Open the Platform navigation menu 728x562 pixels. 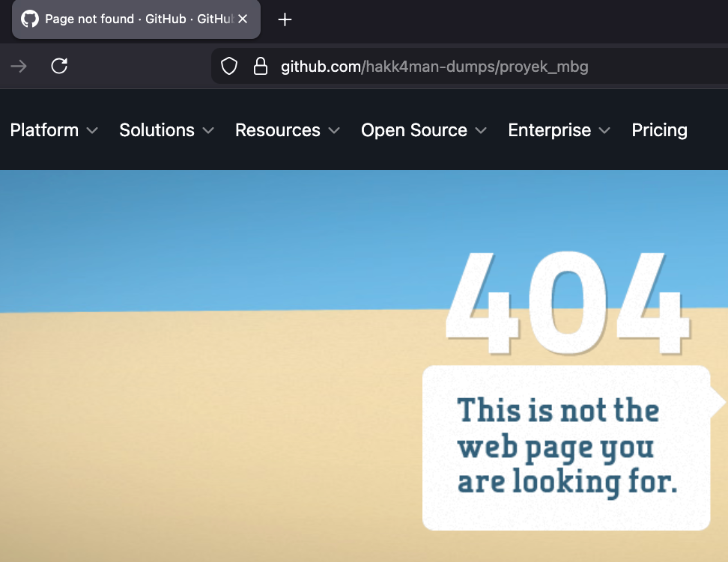tap(44, 130)
